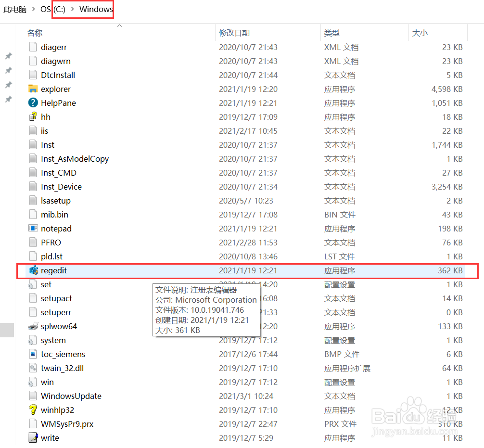Sort by 名称 column header
484x448 pixels.
tap(35, 33)
